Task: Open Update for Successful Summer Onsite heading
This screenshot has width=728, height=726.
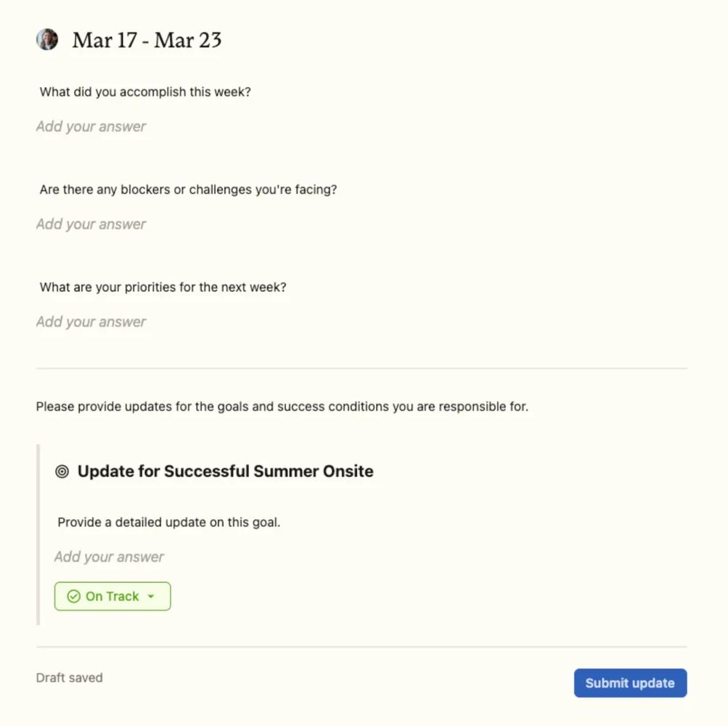Action: [225, 471]
